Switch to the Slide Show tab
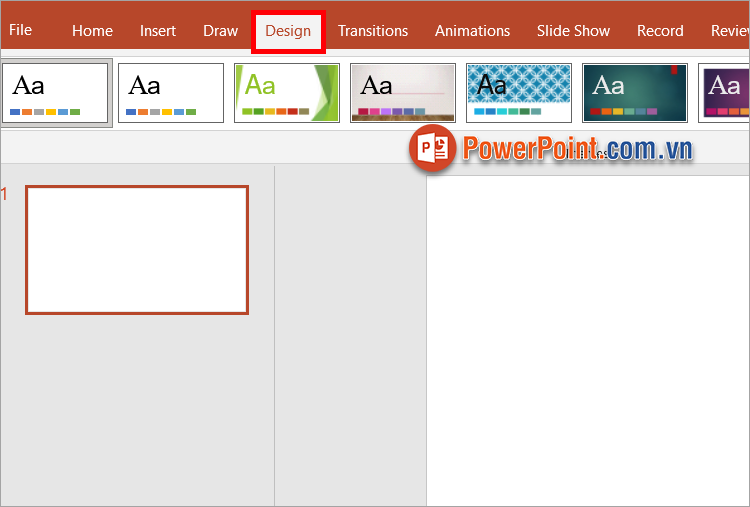This screenshot has height=507, width=750. [x=573, y=31]
